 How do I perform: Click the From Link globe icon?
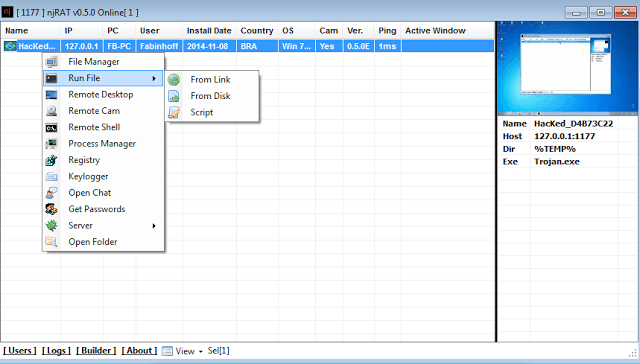[174, 80]
